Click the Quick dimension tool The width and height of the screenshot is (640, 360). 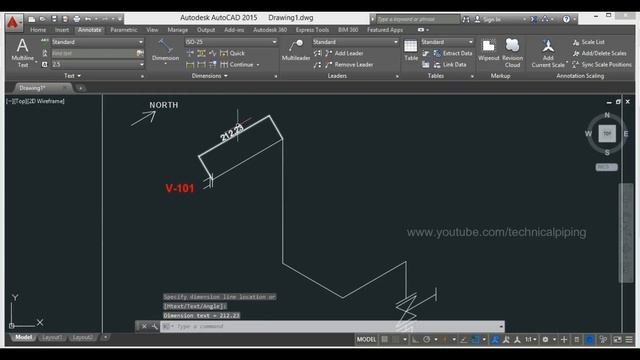(x=233, y=53)
